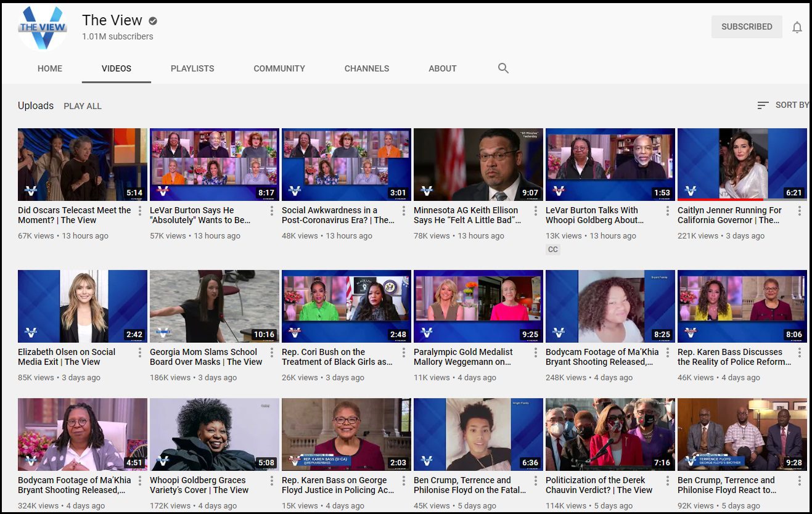Viewport: 812px width, 514px height.
Task: Click The View channel logo avatar
Action: click(43, 28)
